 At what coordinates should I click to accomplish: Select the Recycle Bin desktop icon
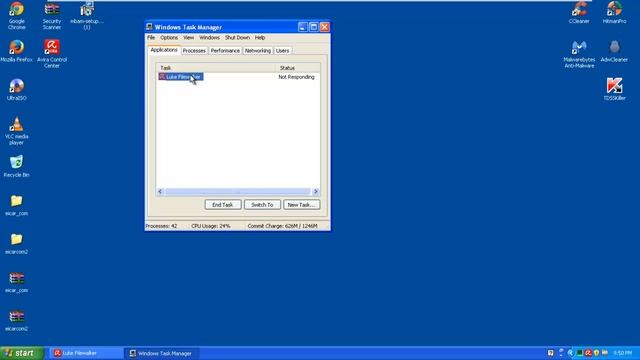pos(16,167)
